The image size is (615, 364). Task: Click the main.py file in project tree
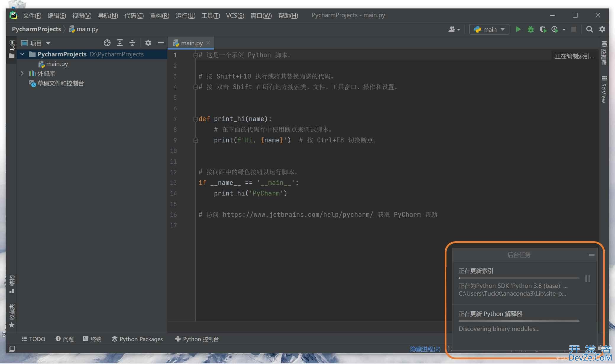tap(56, 64)
